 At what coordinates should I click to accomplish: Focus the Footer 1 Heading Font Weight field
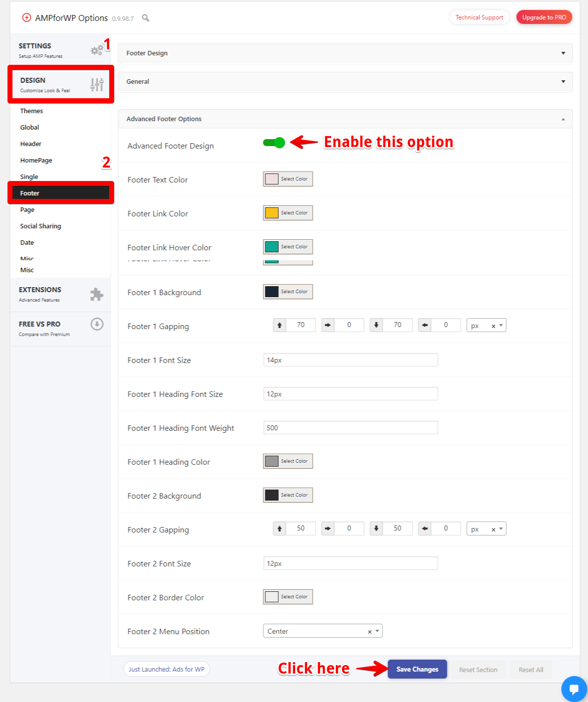351,428
